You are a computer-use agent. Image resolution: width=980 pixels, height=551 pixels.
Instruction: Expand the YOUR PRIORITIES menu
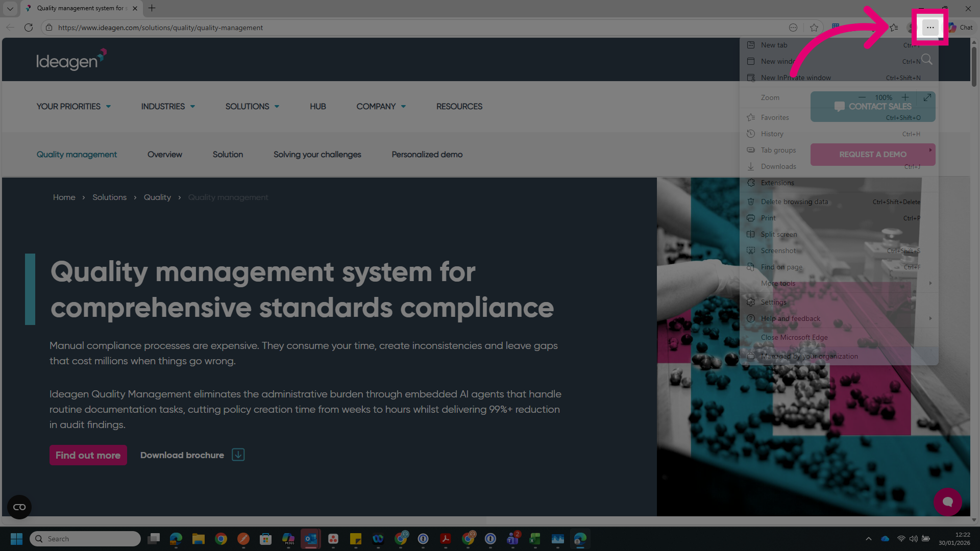[x=73, y=107]
